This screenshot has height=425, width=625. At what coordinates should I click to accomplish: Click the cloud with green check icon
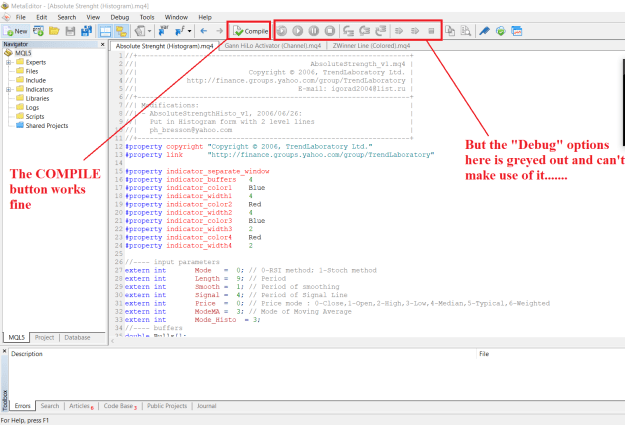coord(501,31)
